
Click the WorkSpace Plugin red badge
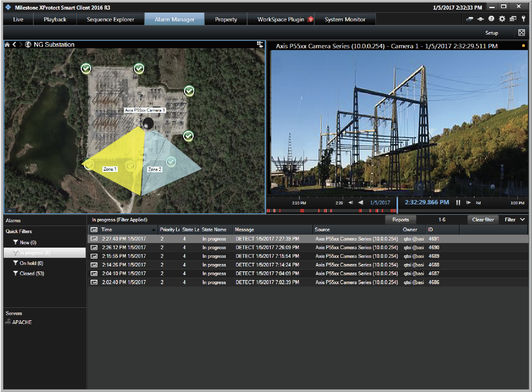point(311,19)
